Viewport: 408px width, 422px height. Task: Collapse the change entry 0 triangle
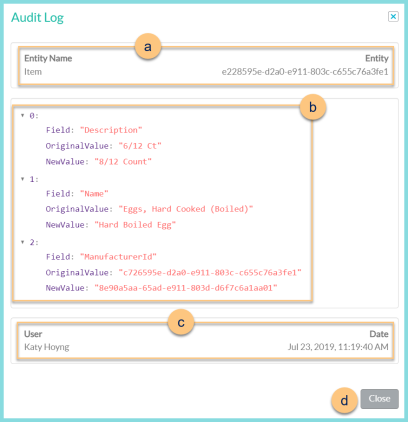[23, 115]
